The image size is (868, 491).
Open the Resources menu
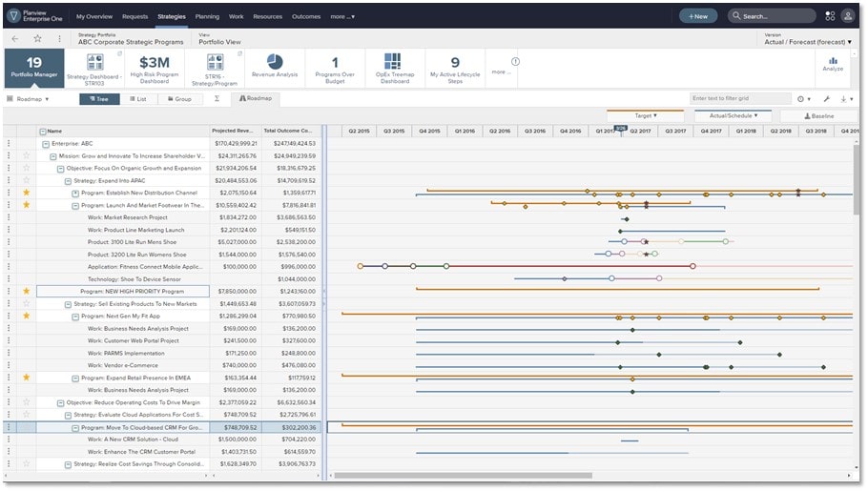pyautogui.click(x=267, y=16)
